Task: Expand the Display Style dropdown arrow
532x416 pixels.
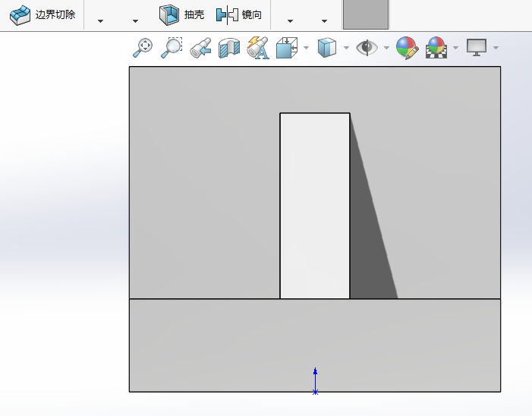Action: click(x=346, y=48)
